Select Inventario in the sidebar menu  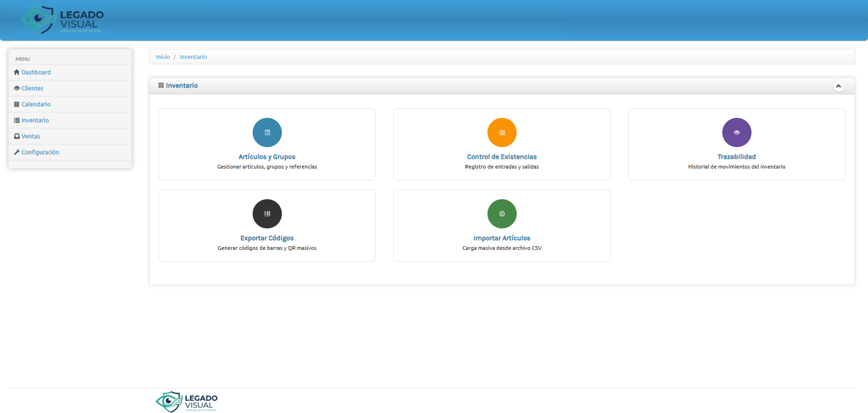point(35,120)
